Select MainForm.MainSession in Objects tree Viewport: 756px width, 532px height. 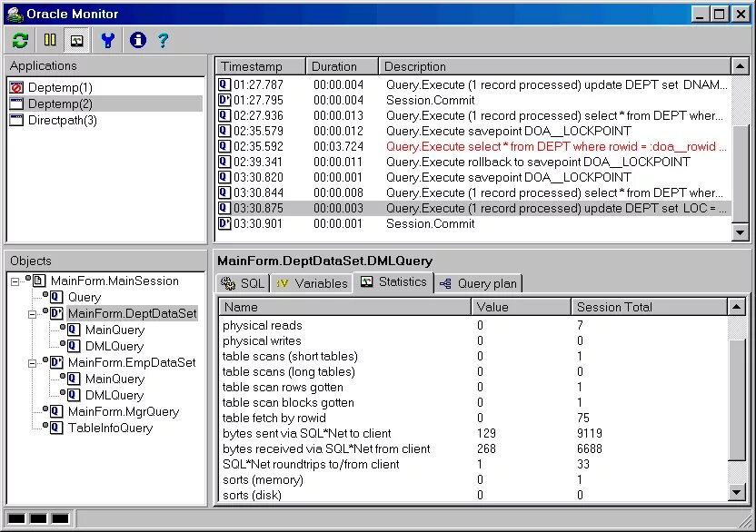(114, 281)
